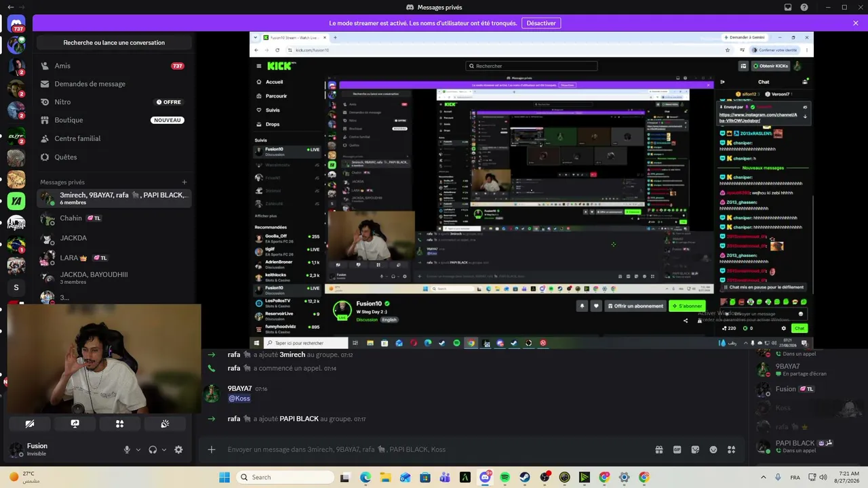Click the @Koss mention in chat
The height and width of the screenshot is (488, 868).
point(239,399)
